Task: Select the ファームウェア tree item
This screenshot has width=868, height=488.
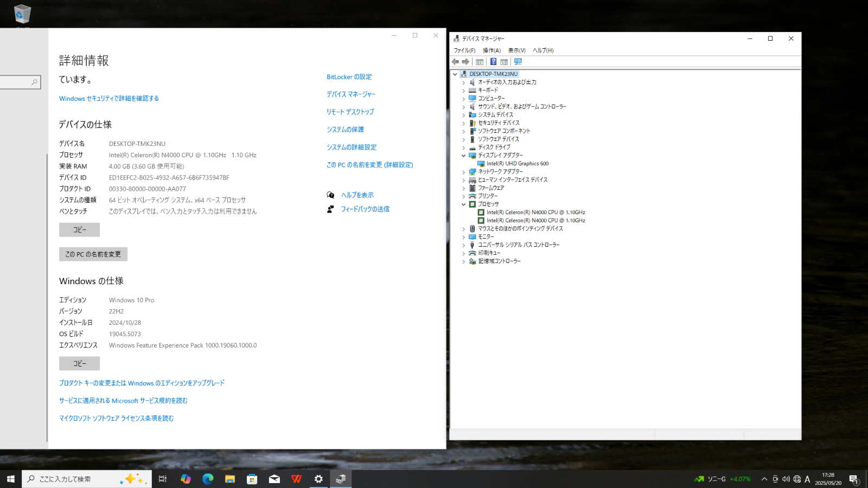Action: (491, 188)
